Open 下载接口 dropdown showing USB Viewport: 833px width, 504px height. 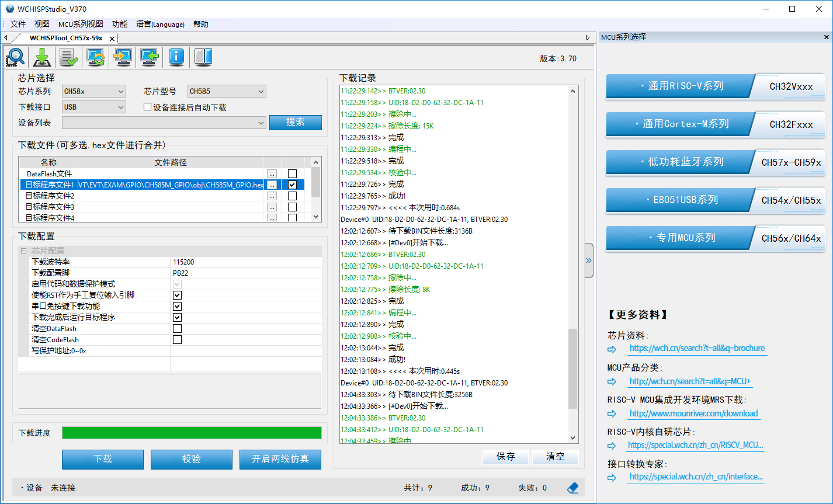click(94, 107)
